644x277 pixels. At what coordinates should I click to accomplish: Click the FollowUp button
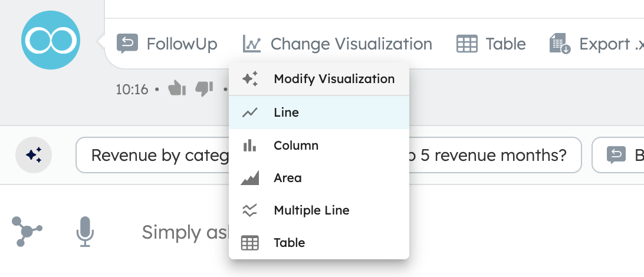pos(167,44)
